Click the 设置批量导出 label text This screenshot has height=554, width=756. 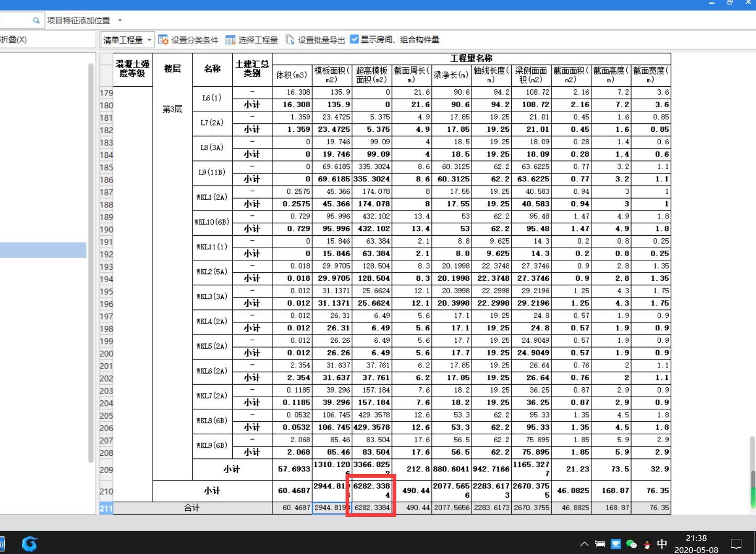pyautogui.click(x=321, y=40)
